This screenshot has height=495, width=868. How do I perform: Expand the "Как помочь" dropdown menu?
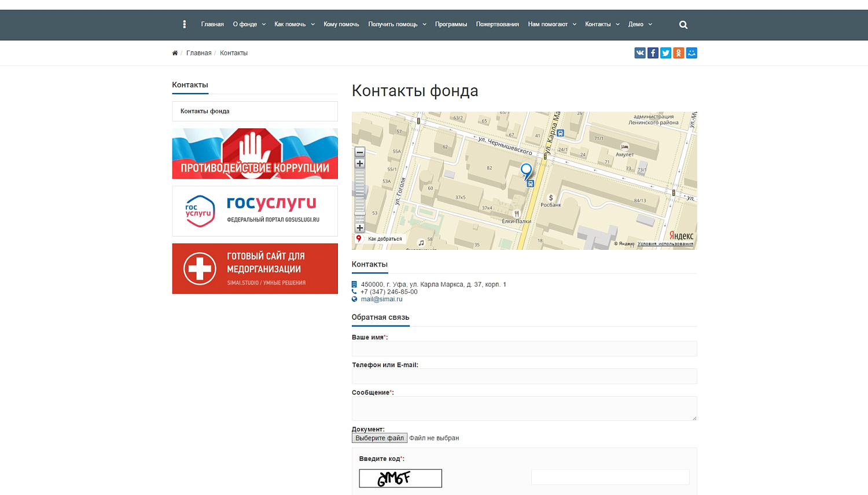[294, 24]
